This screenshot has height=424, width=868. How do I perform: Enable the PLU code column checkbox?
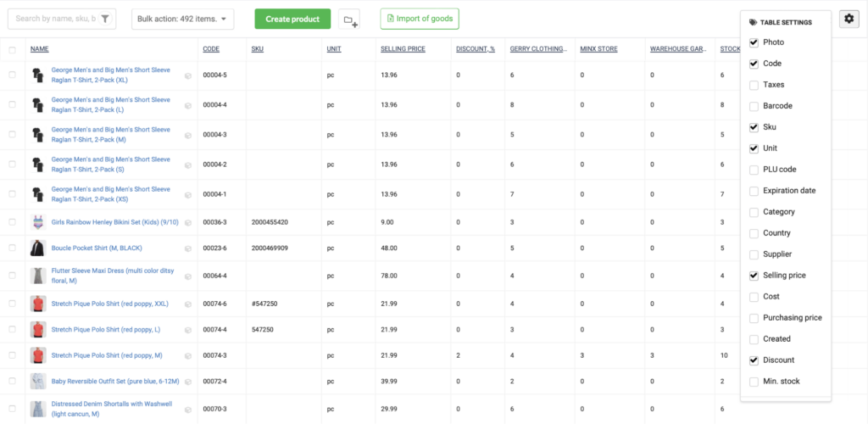click(x=754, y=170)
